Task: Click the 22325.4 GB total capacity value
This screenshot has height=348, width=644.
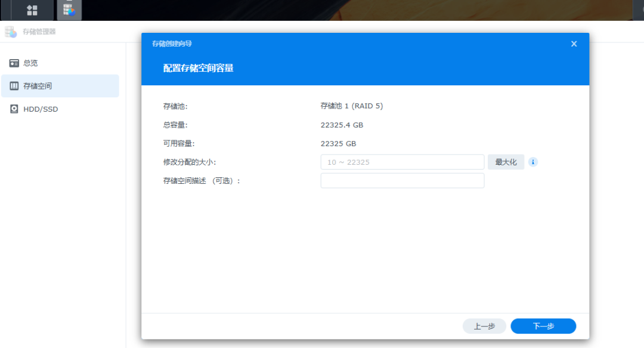Action: tap(342, 125)
